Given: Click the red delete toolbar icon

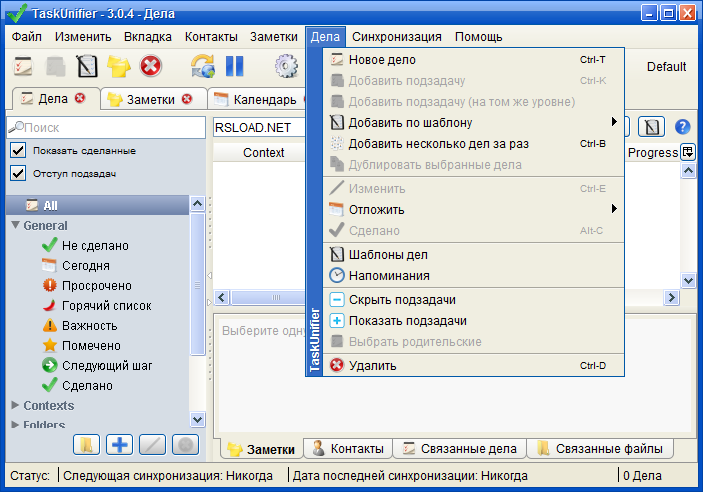Looking at the screenshot, I should (x=151, y=66).
